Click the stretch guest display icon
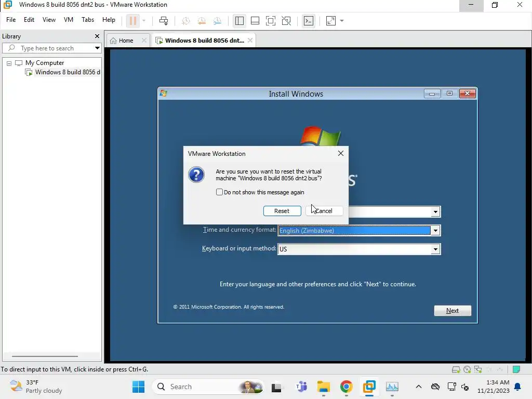532x399 pixels. click(331, 21)
